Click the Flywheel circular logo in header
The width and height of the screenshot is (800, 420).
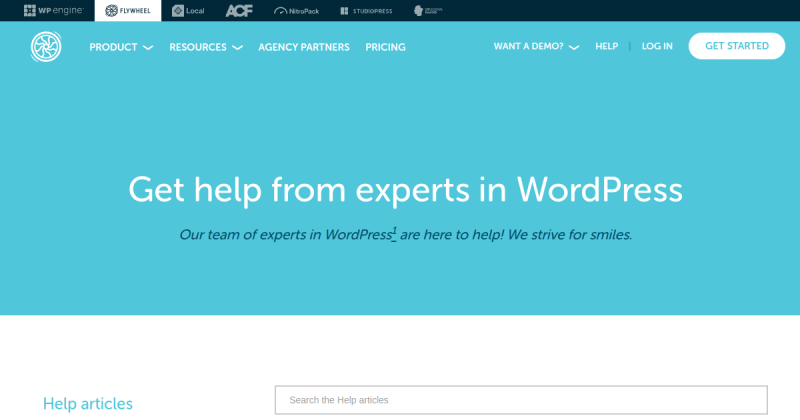coord(46,46)
